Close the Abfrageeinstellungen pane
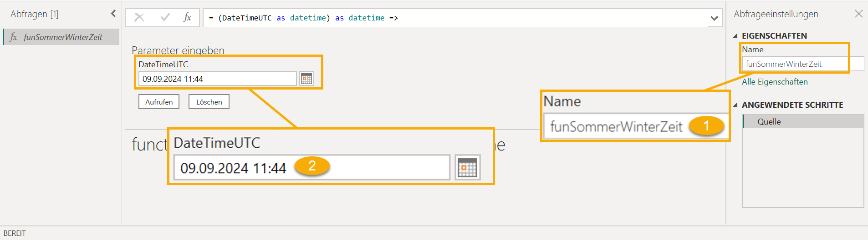This screenshot has width=868, height=240. click(858, 14)
